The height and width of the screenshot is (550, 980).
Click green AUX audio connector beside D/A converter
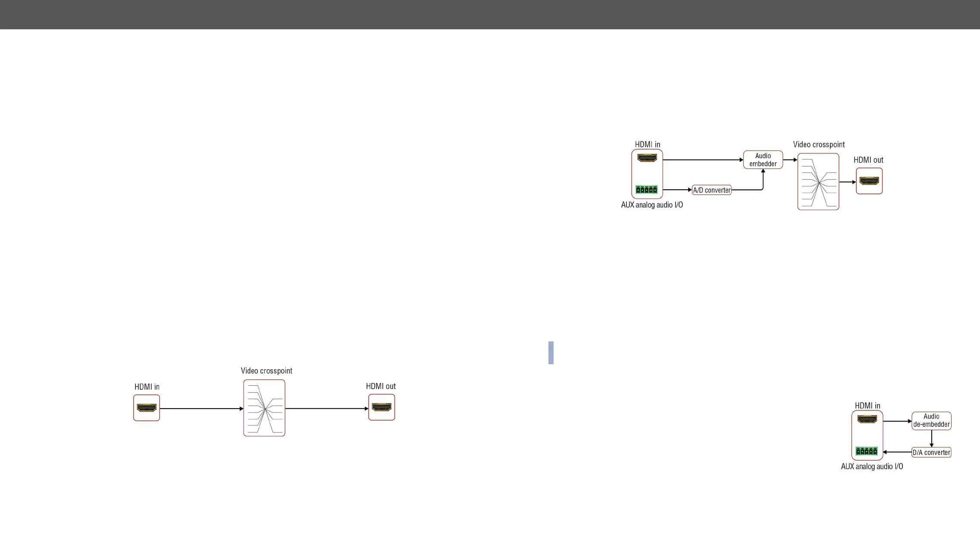(x=867, y=452)
